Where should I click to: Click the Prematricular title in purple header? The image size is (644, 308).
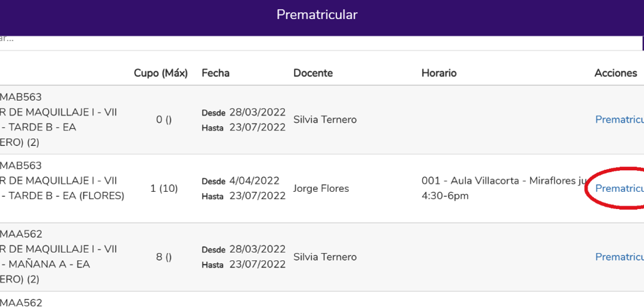pos(317,15)
